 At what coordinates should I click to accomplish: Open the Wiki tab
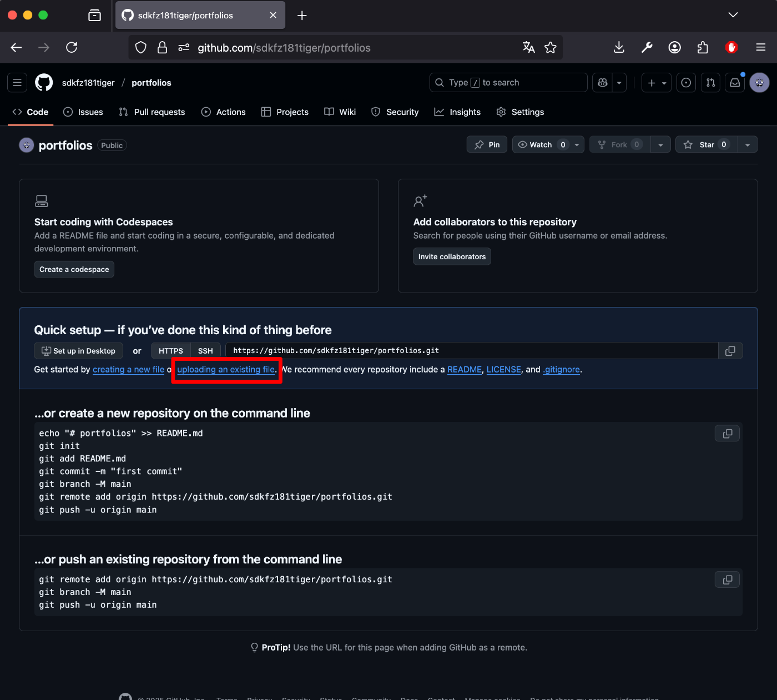[x=340, y=112]
